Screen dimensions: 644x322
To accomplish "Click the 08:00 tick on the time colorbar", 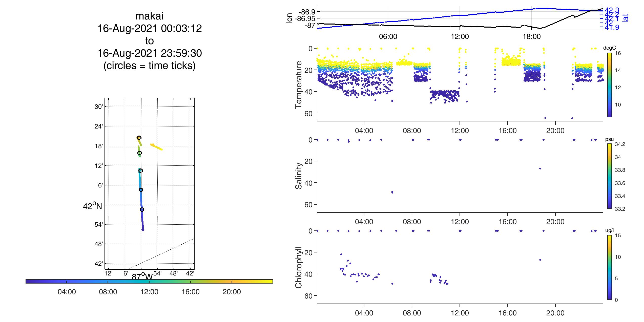I will pos(108,292).
